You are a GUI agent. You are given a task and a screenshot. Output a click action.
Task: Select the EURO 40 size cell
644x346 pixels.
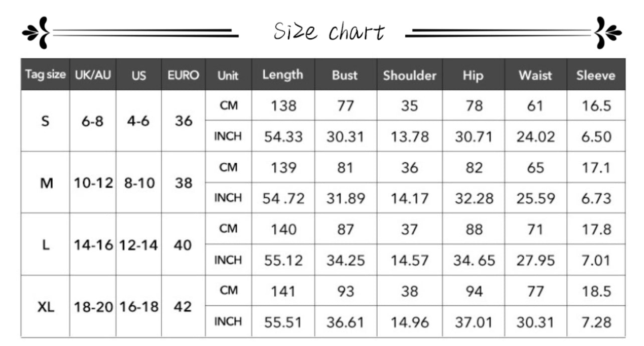coord(183,245)
